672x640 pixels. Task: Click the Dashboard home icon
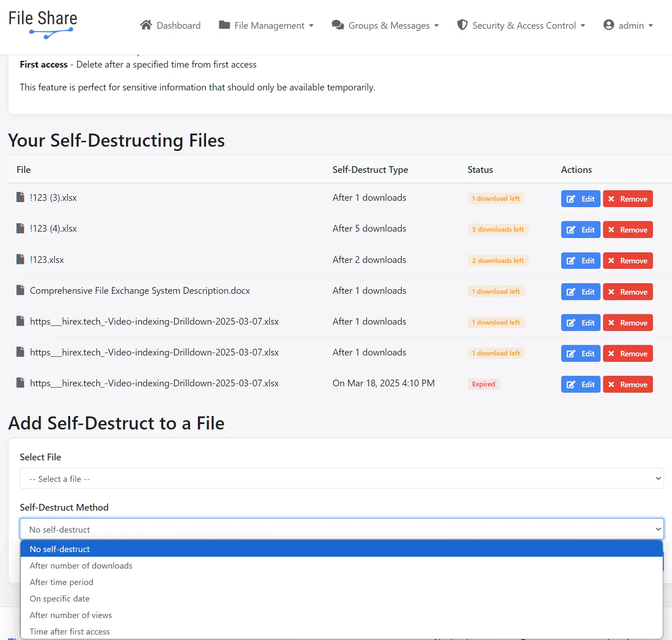click(x=146, y=25)
